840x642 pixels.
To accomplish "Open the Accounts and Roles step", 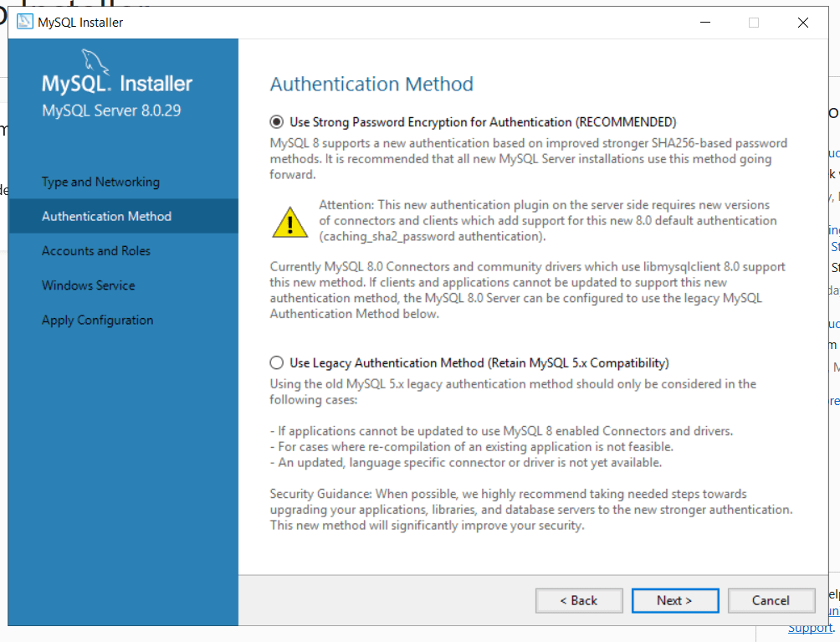I will click(x=96, y=250).
